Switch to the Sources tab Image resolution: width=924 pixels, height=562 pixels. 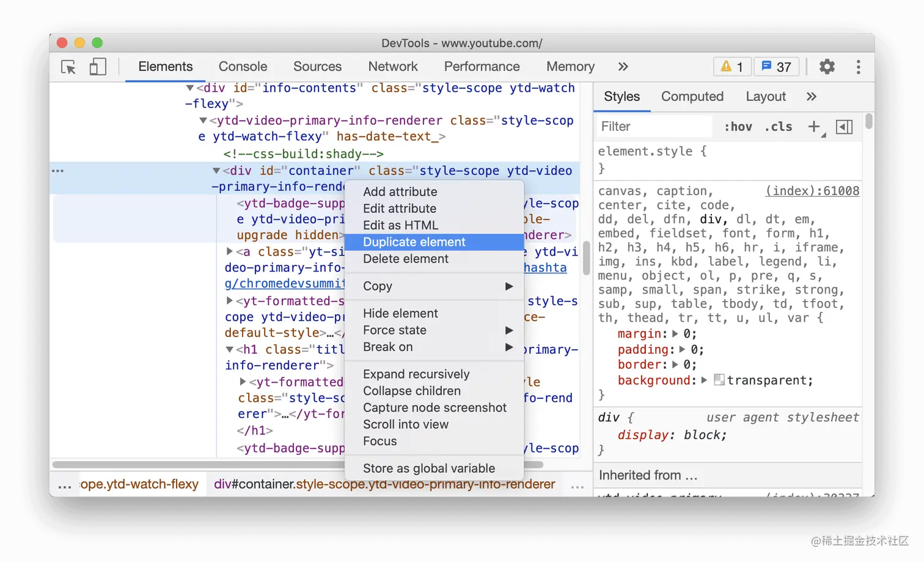[317, 67]
